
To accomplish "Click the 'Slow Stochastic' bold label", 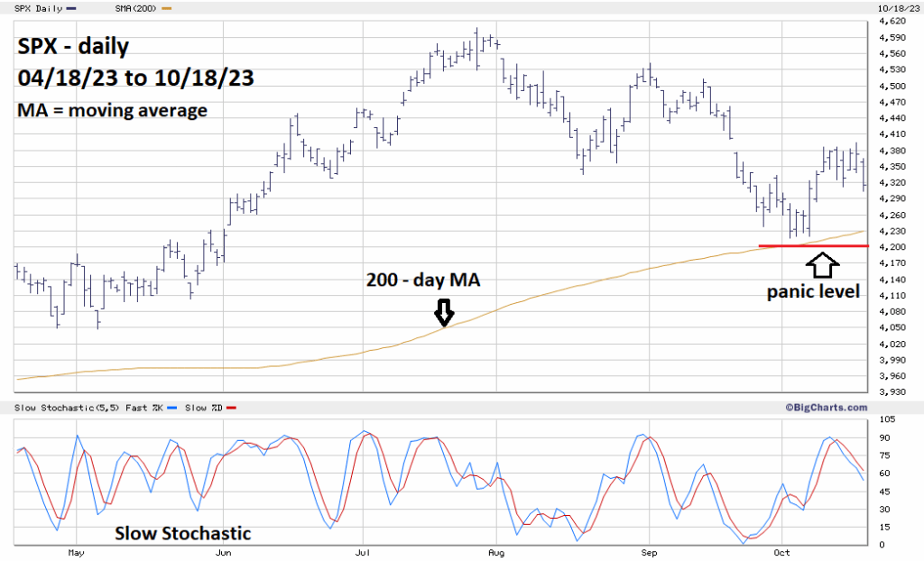I will (182, 532).
